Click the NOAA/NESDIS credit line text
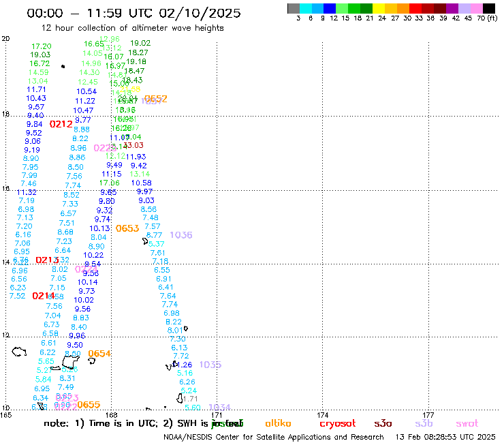Image resolution: width=504 pixels, height=443 pixels. click(274, 438)
